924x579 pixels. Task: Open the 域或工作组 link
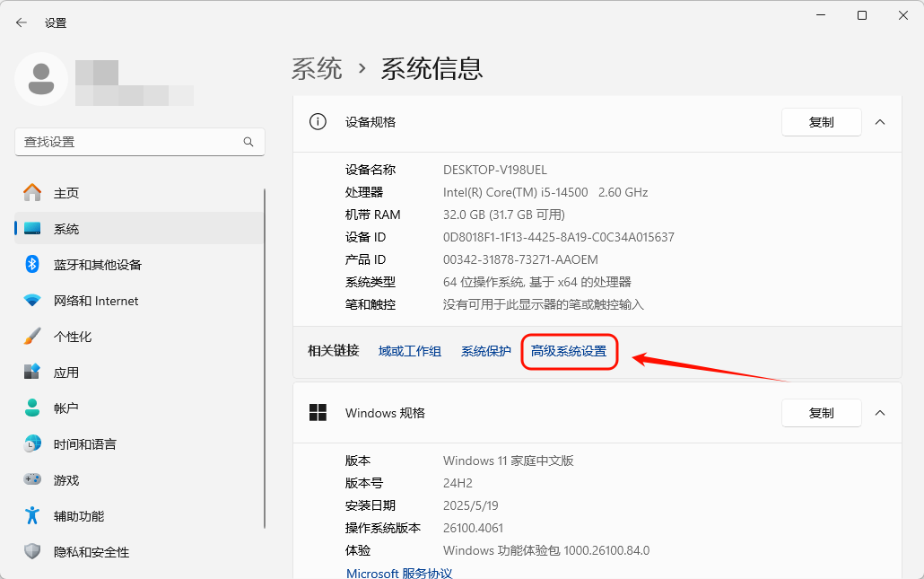(410, 351)
